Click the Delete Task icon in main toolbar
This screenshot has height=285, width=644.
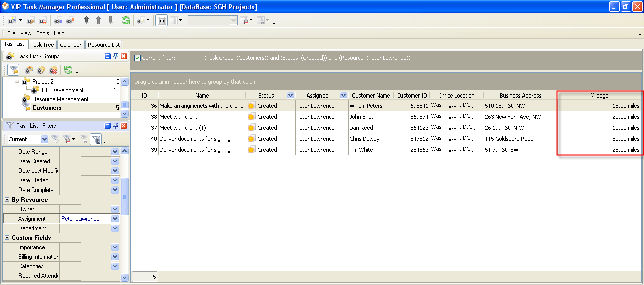(43, 21)
